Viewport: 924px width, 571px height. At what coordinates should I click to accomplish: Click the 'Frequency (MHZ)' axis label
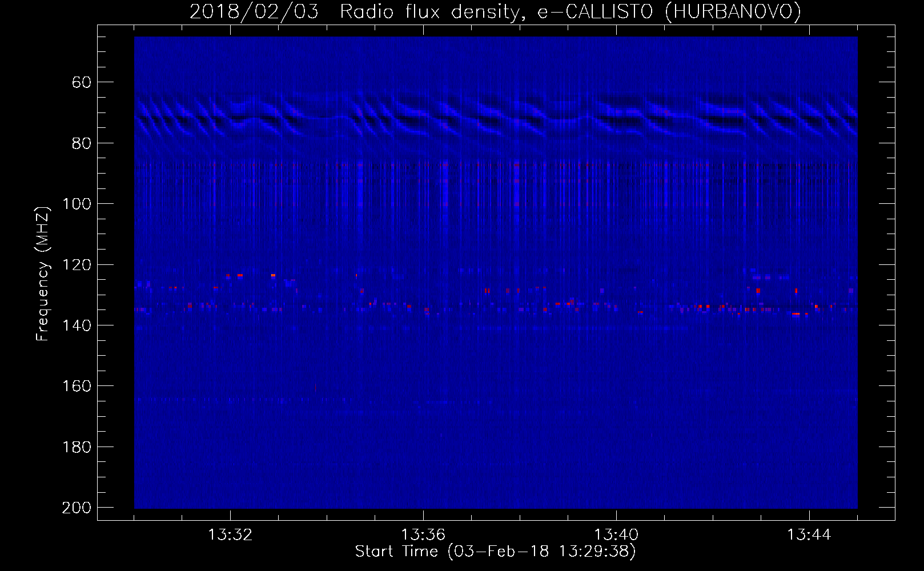tap(43, 274)
